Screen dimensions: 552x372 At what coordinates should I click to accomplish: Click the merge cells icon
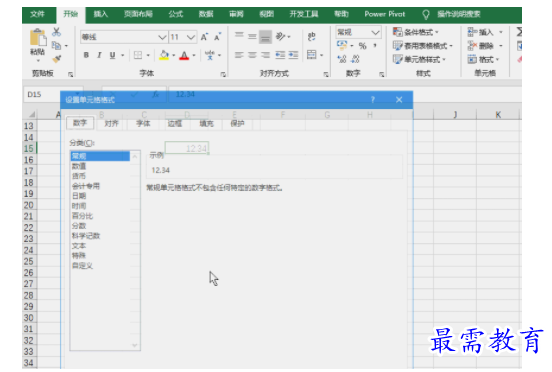(x=312, y=55)
